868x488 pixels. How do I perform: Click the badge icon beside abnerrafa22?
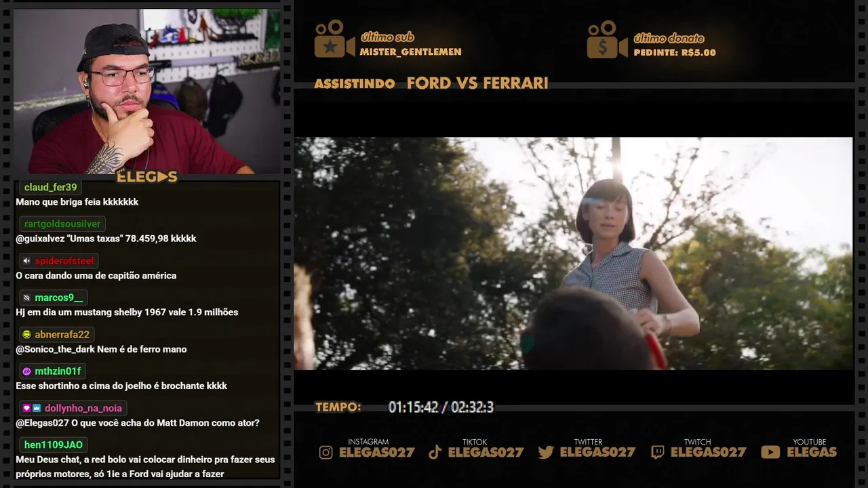(x=26, y=334)
